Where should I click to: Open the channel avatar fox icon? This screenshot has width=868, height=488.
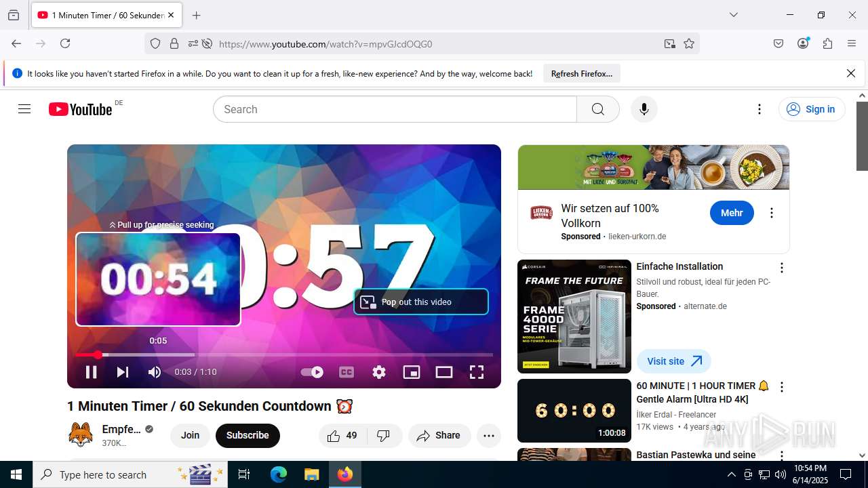(81, 434)
